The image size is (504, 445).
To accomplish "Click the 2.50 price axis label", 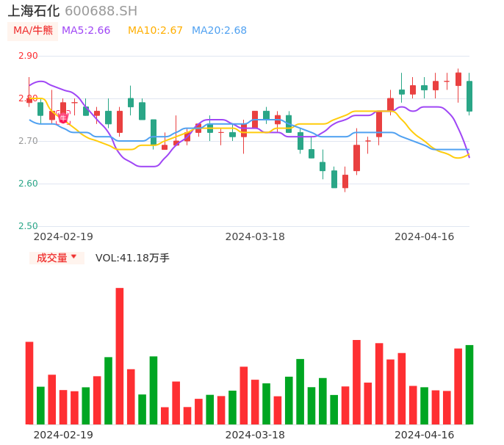I will [x=28, y=226].
